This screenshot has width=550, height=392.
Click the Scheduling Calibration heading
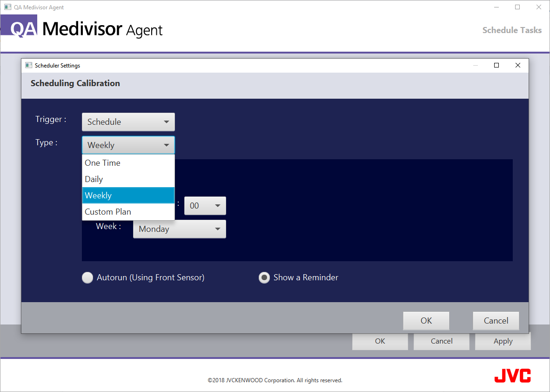click(75, 83)
